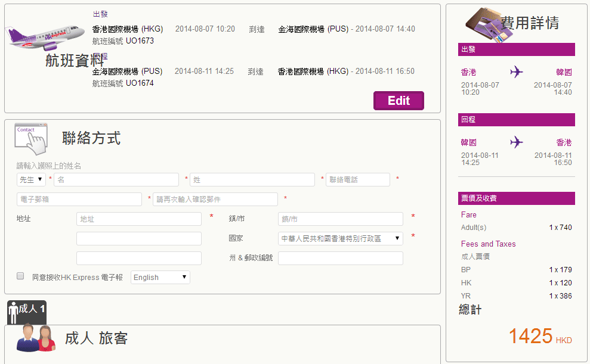Click the 電子郵箱 email field

click(x=79, y=199)
